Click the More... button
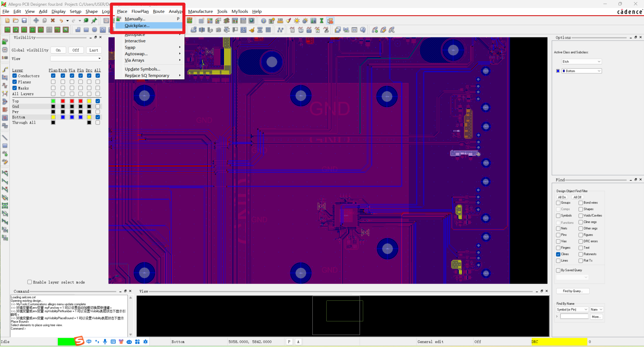Image resolution: width=644 pixels, height=347 pixels. pyautogui.click(x=596, y=317)
